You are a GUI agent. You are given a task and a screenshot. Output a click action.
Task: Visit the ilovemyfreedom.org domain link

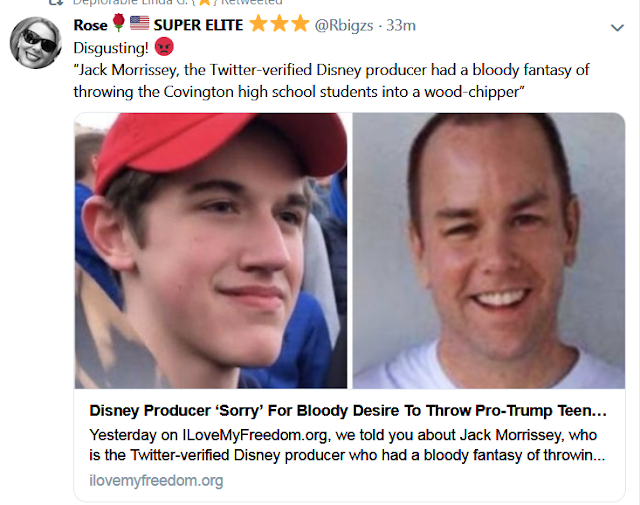(156, 481)
